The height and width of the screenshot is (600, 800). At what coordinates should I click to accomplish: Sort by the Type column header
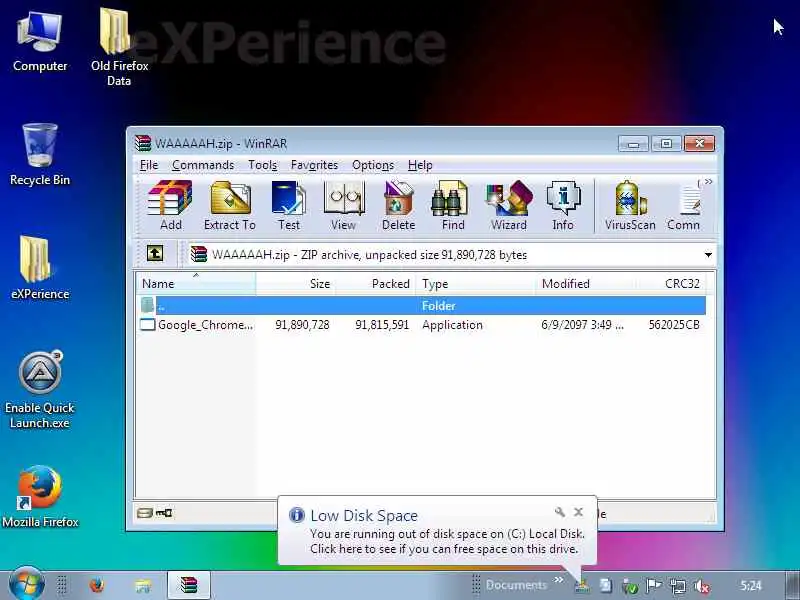476,284
